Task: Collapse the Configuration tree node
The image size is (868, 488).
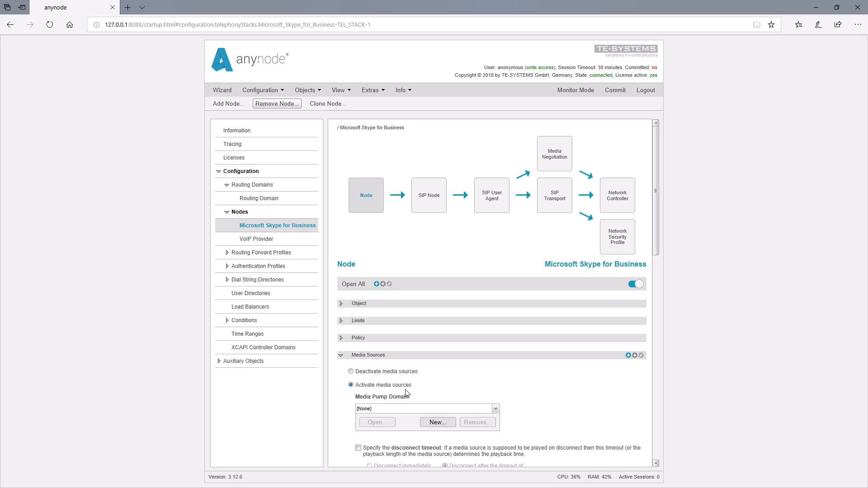Action: click(x=219, y=171)
